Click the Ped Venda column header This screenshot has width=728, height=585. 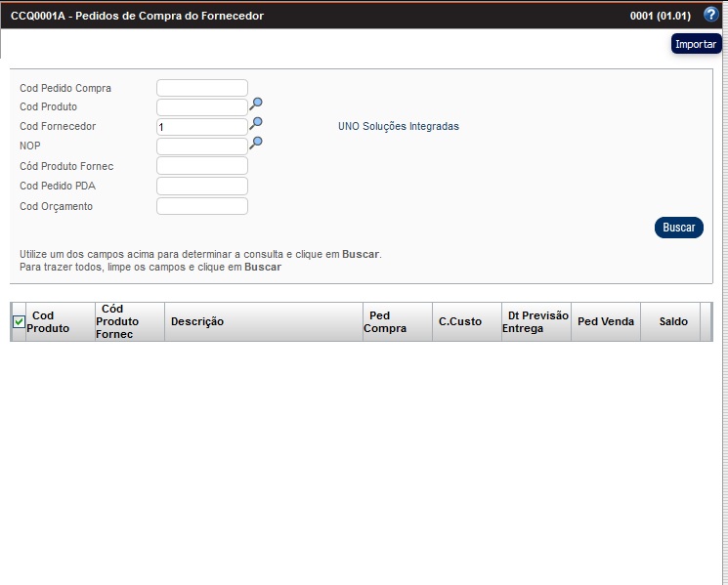point(606,321)
